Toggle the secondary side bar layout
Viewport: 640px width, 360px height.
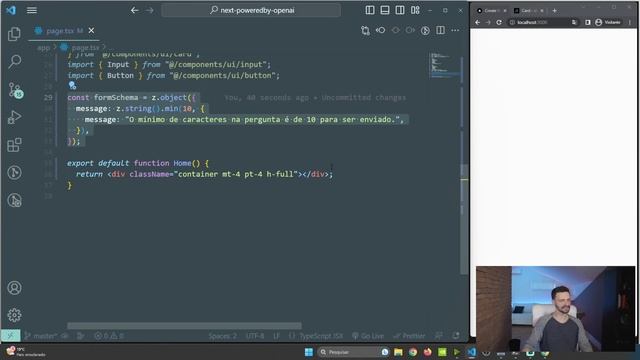click(x=400, y=10)
